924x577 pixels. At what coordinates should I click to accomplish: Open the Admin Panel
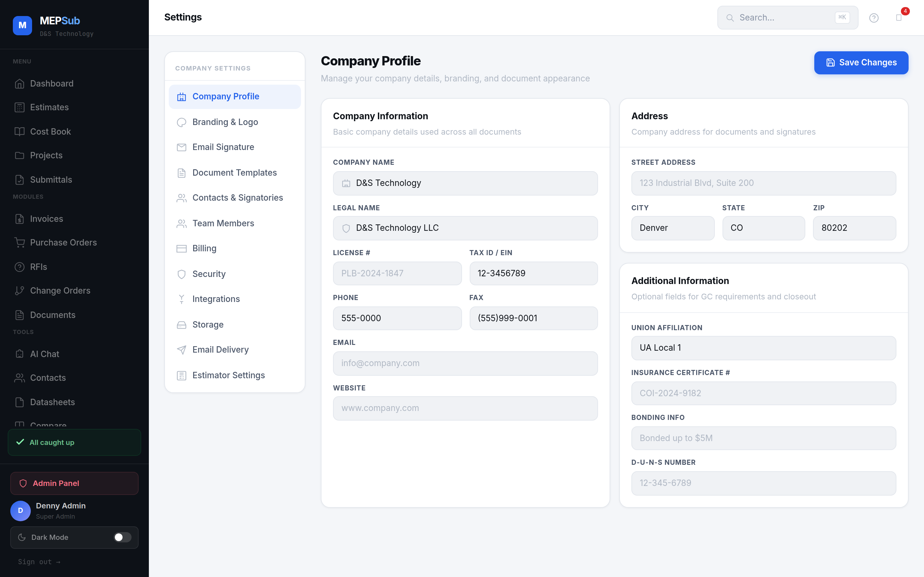point(56,483)
